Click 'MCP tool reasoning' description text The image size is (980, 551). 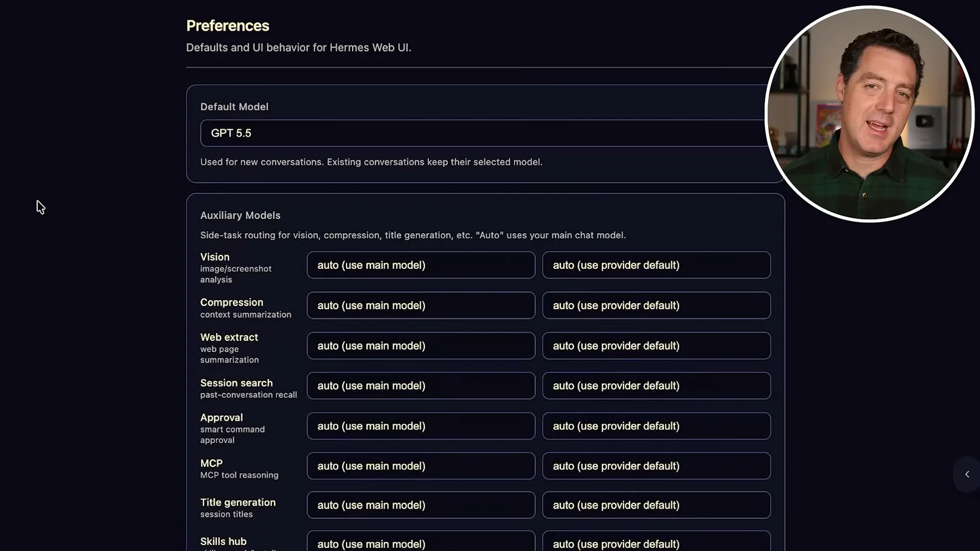[x=239, y=475]
